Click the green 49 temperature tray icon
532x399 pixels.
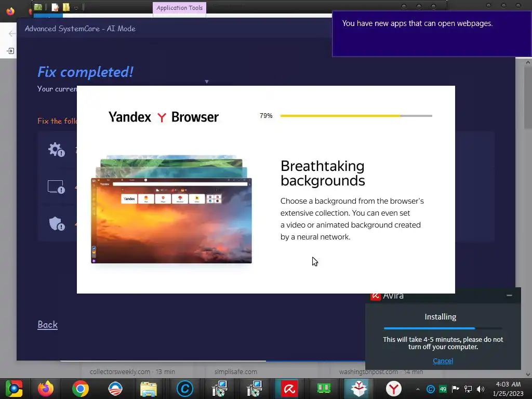[x=443, y=389]
